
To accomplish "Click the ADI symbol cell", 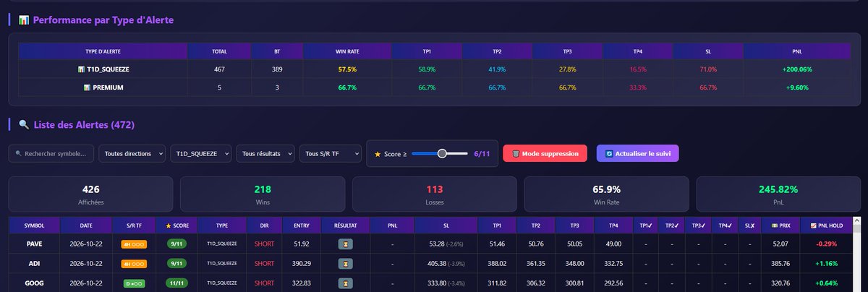I will click(34, 265).
